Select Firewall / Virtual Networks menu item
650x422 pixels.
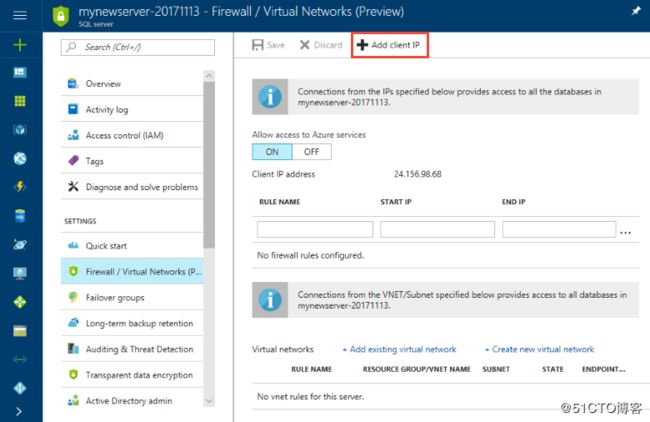tap(132, 272)
